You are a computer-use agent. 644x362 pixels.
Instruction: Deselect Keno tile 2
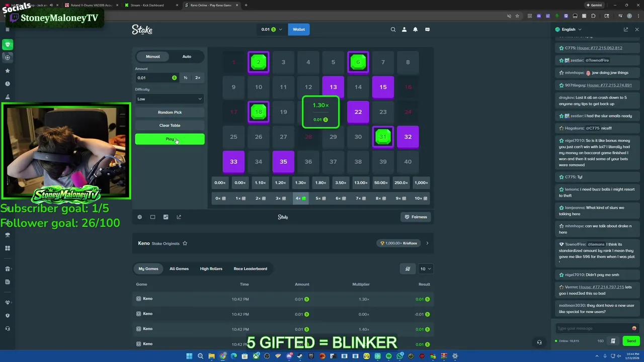point(259,62)
